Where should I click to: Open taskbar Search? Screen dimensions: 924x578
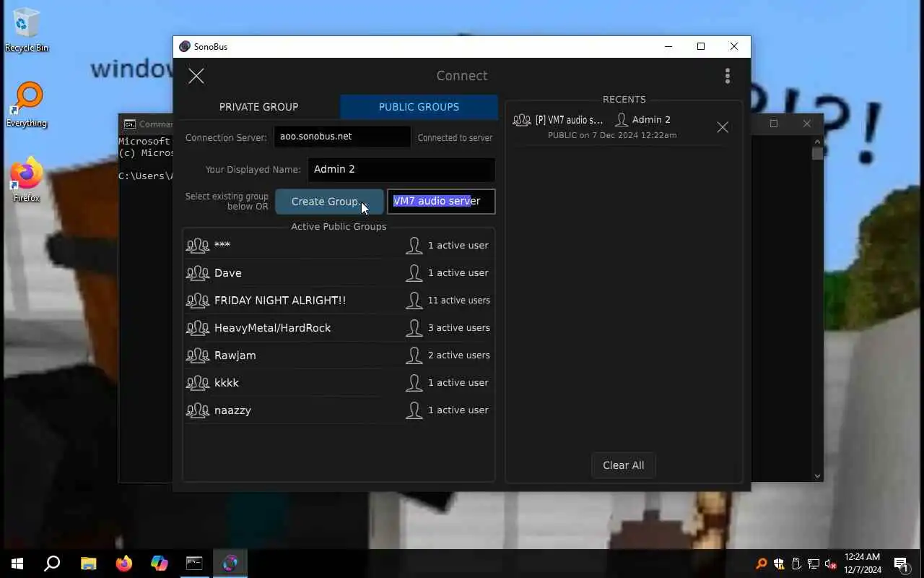click(x=52, y=564)
